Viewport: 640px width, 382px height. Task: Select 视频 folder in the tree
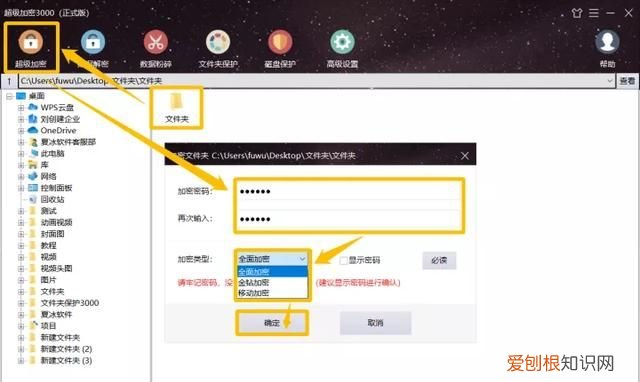[x=48, y=257]
